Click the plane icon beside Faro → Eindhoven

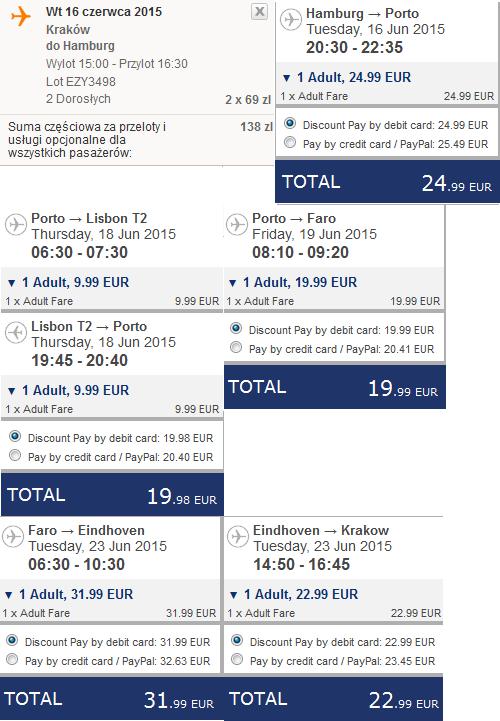coord(13,537)
